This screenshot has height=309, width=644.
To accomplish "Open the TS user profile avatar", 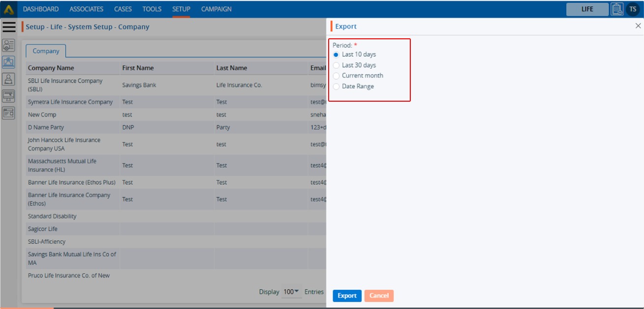I will 633,9.
